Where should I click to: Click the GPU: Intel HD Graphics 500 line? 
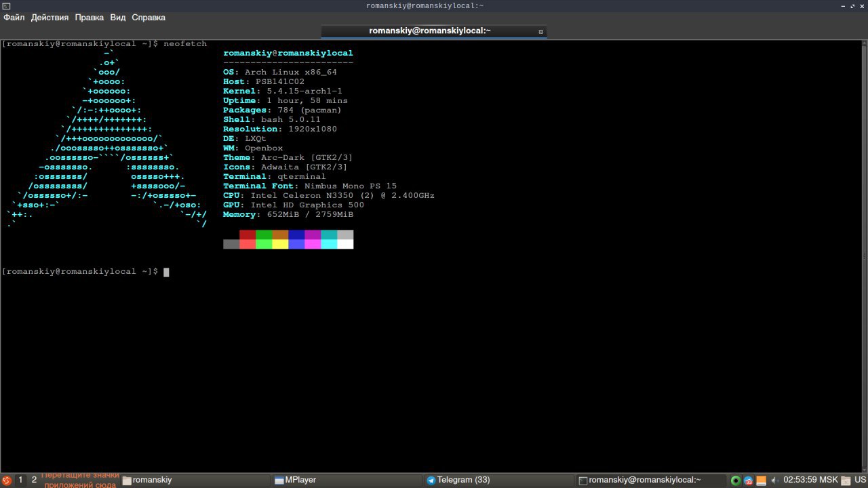click(x=294, y=205)
